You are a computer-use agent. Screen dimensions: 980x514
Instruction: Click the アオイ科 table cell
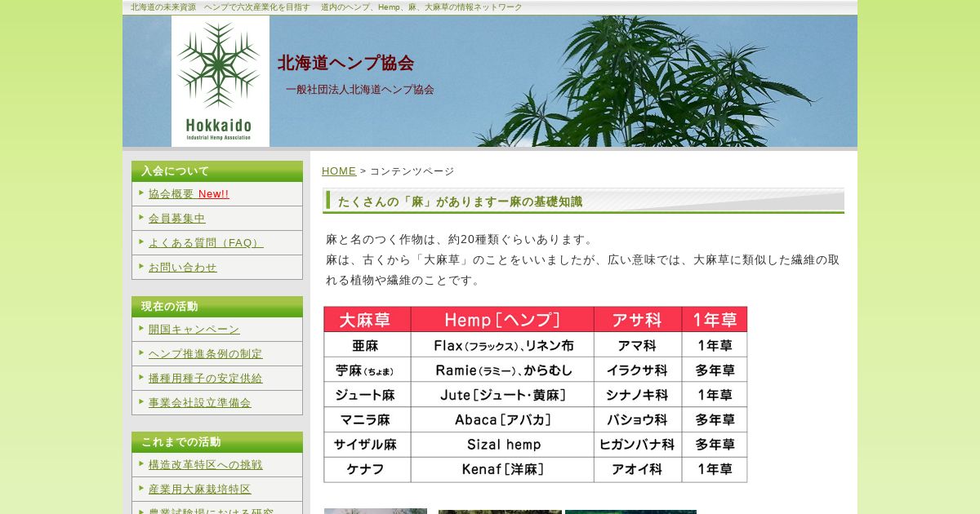tap(638, 470)
